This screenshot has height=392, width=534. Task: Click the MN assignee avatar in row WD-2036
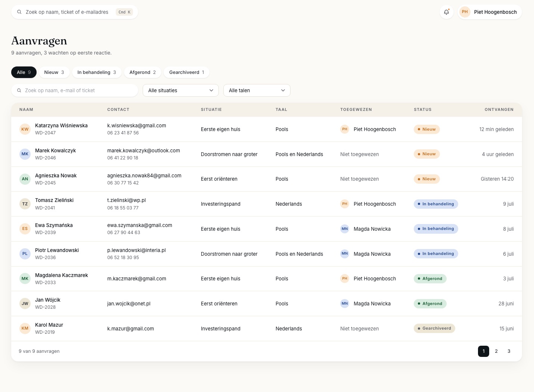coord(345,254)
